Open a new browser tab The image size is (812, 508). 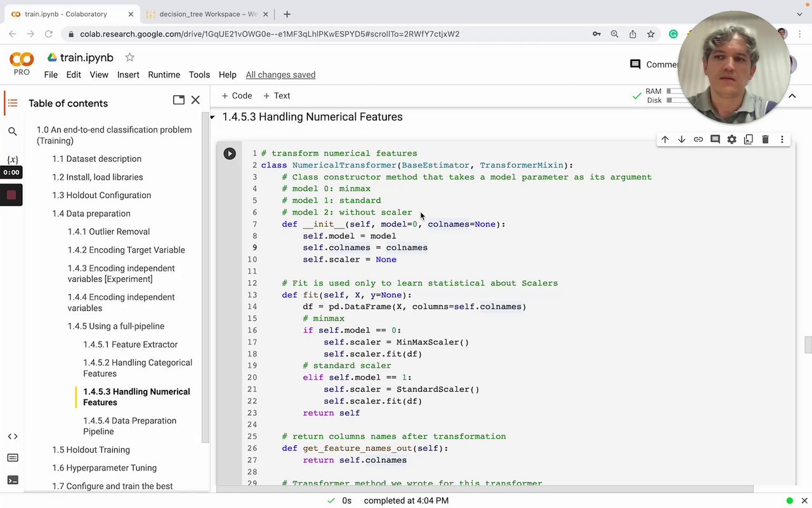point(287,14)
